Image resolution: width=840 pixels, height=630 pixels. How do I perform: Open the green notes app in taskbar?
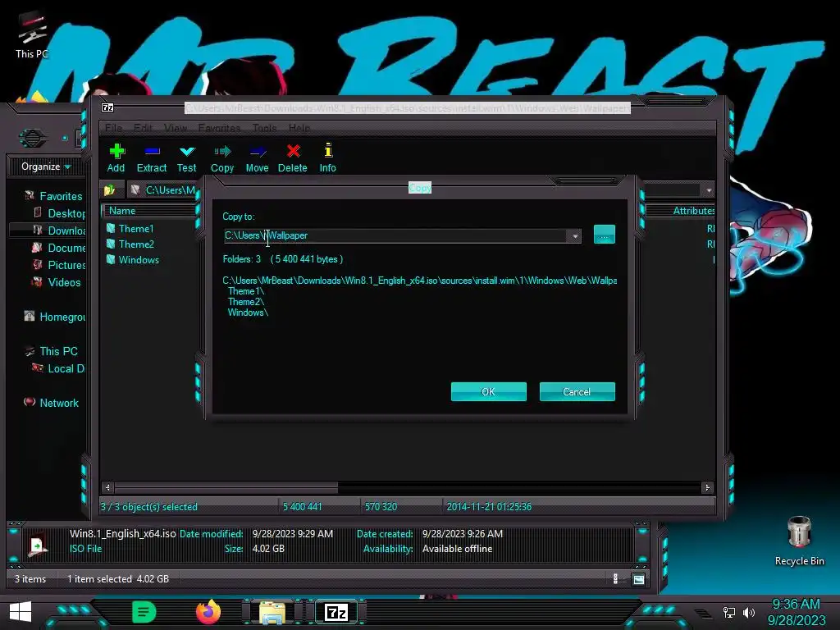pos(144,612)
